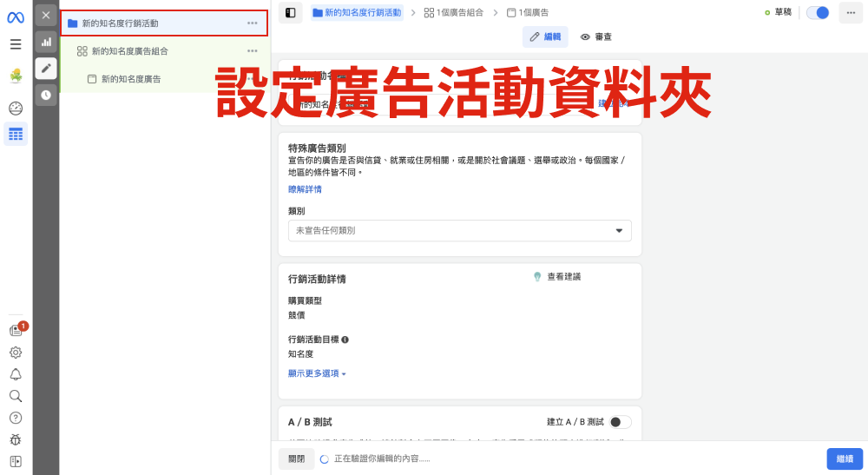Open the 類別 dropdown for special ad categories
This screenshot has height=475, width=868.
(459, 230)
